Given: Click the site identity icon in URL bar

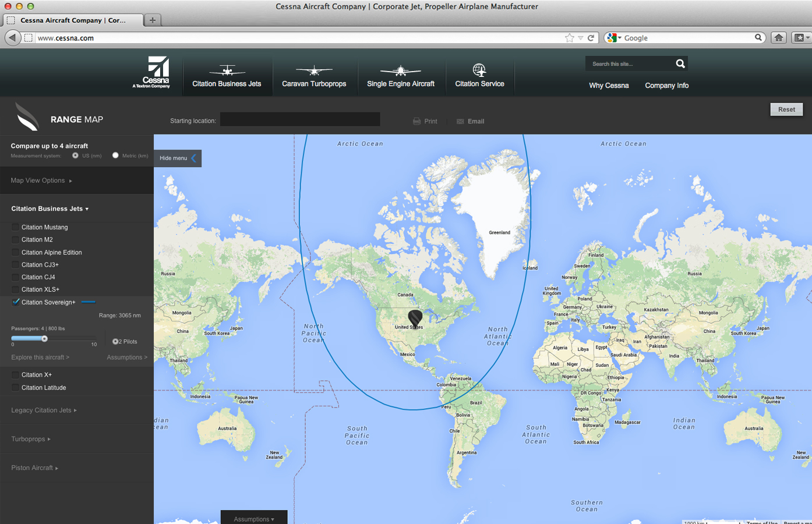Looking at the screenshot, I should (28, 38).
